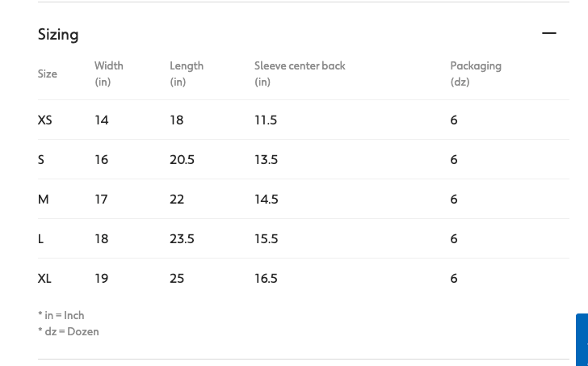Click the width value 19 for XL
Screen dimensions: 588x366
tap(101, 278)
